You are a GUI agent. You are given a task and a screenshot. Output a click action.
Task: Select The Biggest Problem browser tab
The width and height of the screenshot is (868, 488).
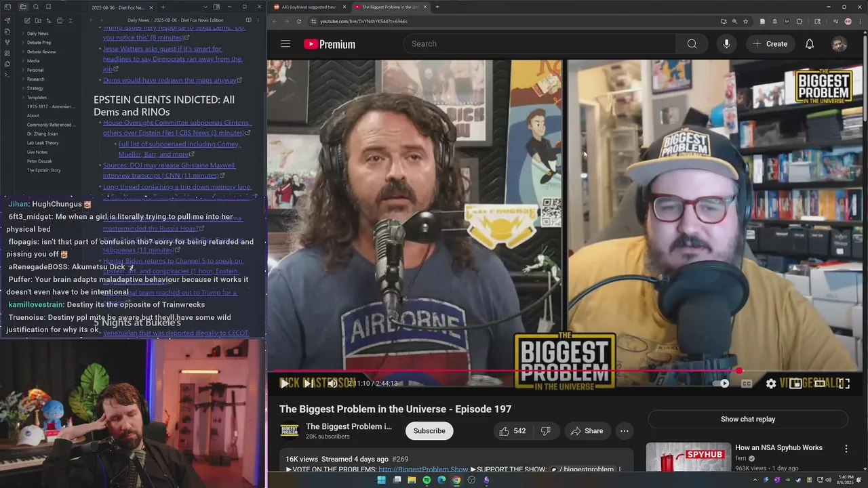pyautogui.click(x=390, y=7)
